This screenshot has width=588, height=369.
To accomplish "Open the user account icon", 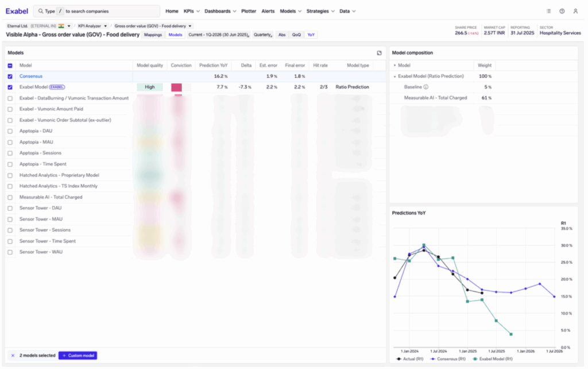I will [575, 11].
